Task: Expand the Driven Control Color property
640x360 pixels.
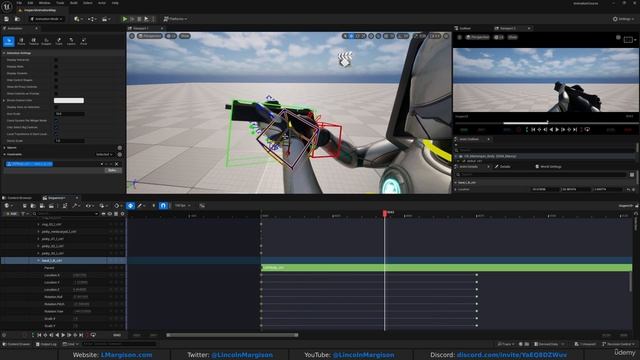Action: tap(4, 100)
